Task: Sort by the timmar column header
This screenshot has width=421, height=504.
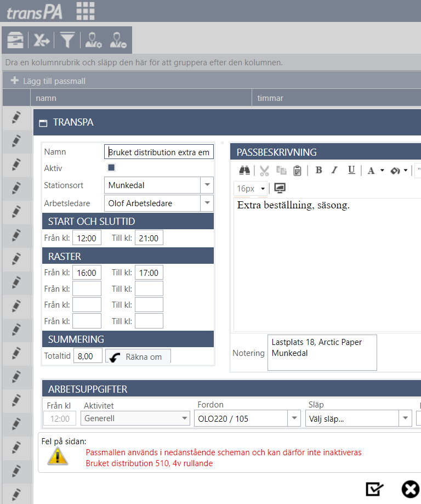Action: 270,98
